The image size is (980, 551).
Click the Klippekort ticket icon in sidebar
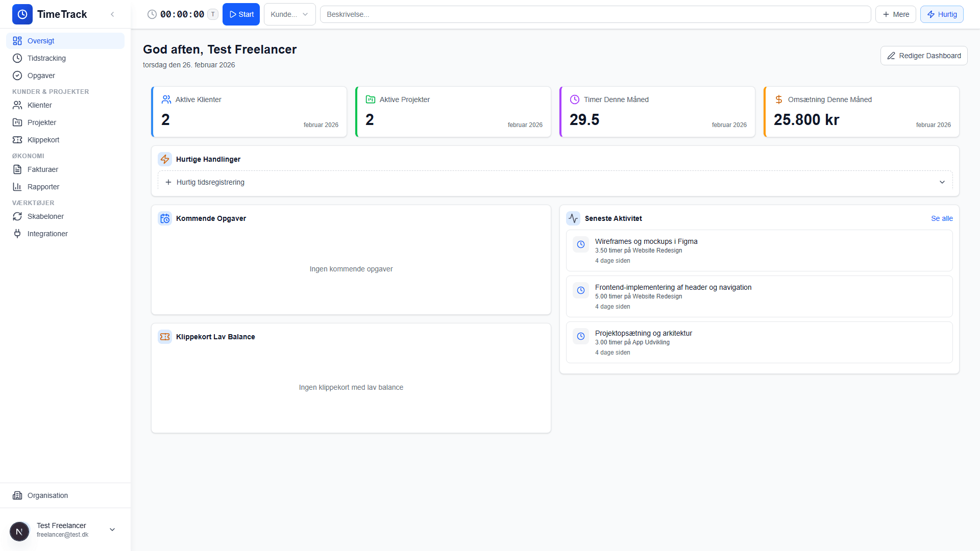[17, 140]
